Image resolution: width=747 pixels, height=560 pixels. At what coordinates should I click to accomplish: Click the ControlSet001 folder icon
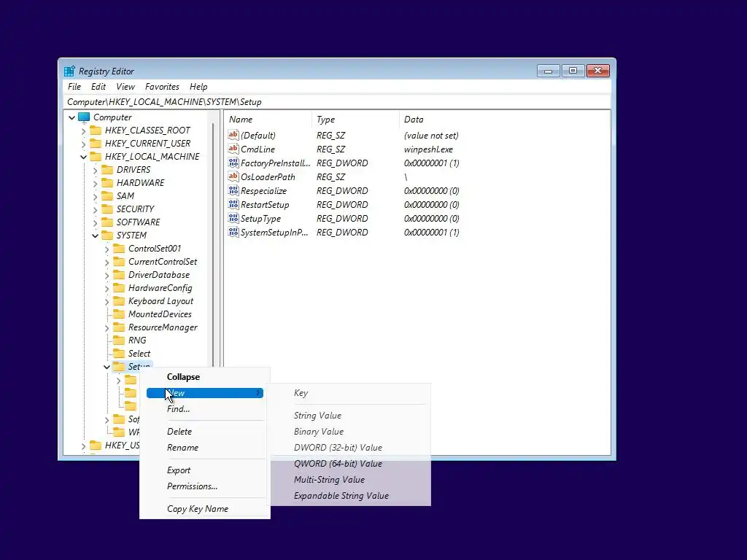(x=119, y=249)
